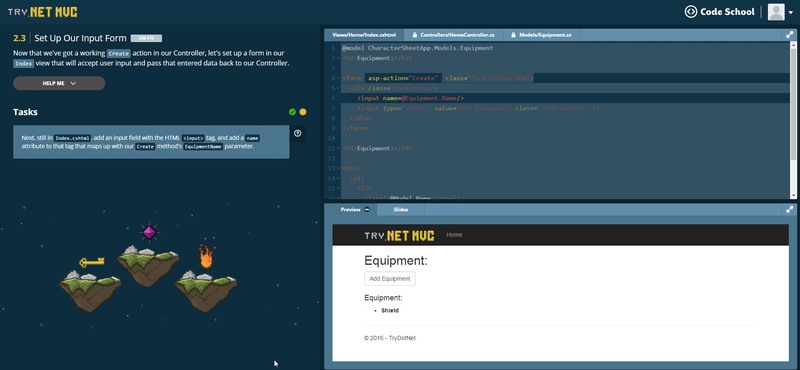The height and width of the screenshot is (370, 800).
Task: Click the lock icon on HomeController.cs tab
Action: pyautogui.click(x=415, y=35)
